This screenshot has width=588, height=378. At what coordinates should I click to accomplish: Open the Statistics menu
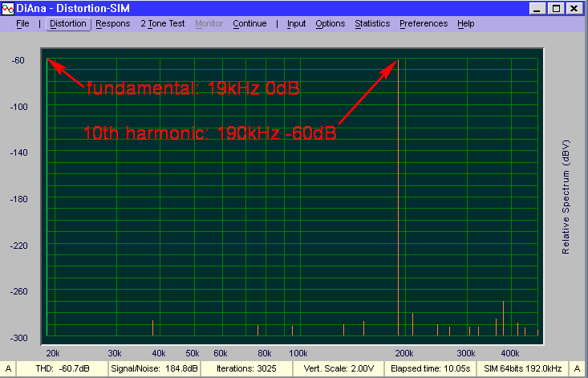[372, 23]
